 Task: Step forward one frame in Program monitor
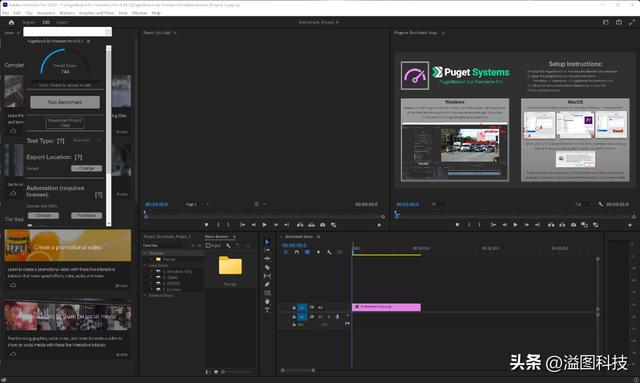[526, 225]
